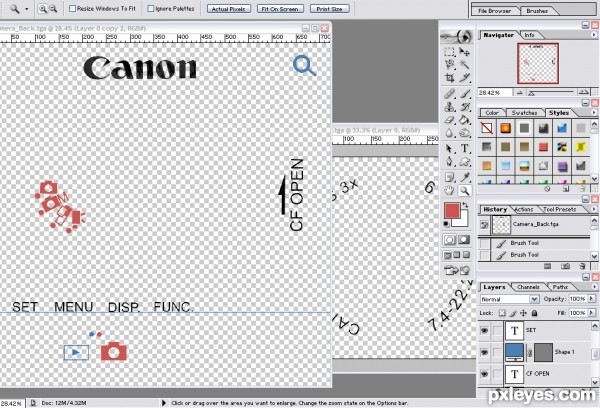
Task: Select the Slice tool
Action: (464, 78)
